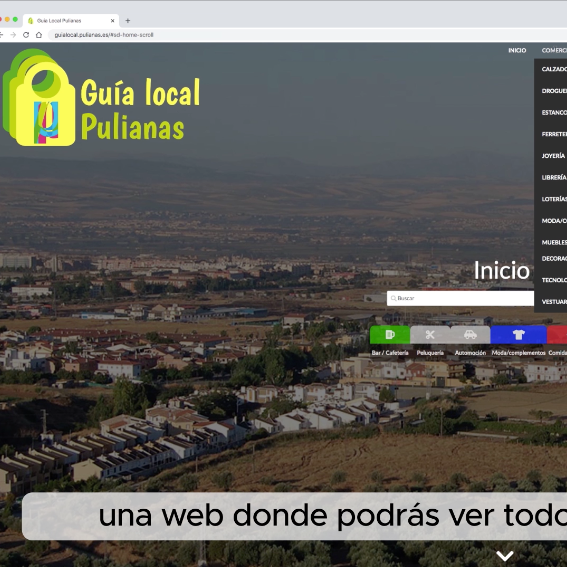Close the Guía Local Pulianas tab
The height and width of the screenshot is (567, 567).
(112, 21)
